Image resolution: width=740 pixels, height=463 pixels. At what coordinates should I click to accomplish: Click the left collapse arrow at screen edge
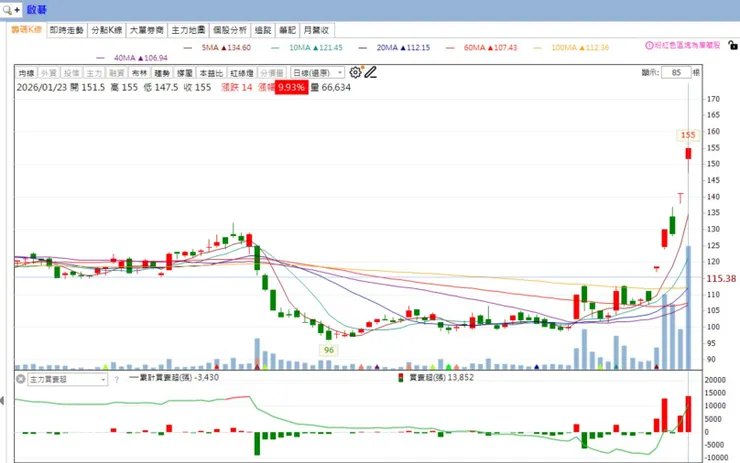[2, 401]
